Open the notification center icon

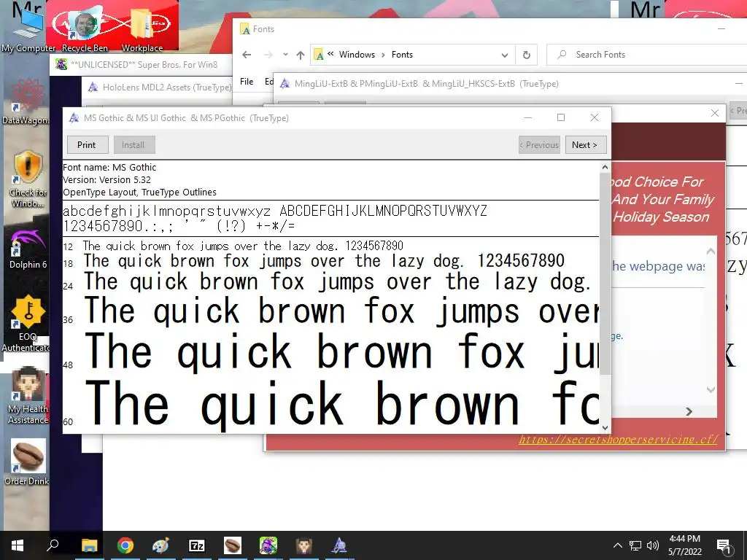coord(724,546)
